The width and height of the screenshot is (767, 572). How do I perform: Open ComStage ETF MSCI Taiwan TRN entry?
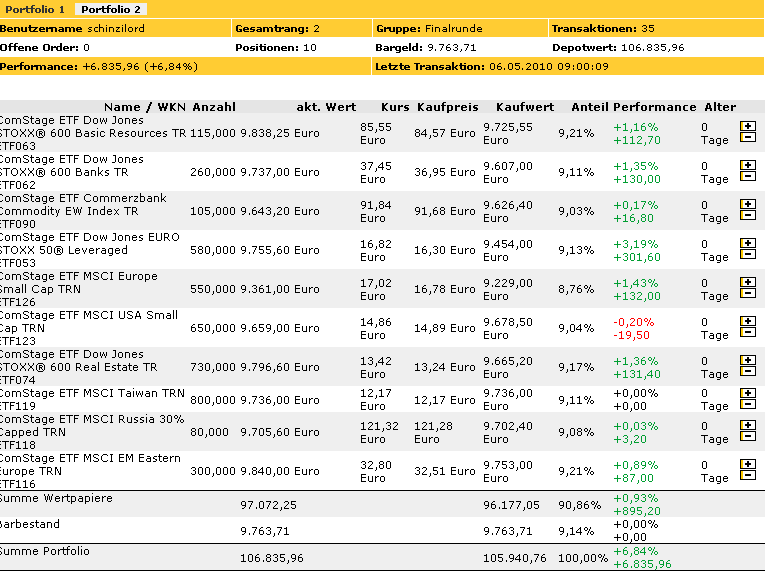(x=92, y=393)
